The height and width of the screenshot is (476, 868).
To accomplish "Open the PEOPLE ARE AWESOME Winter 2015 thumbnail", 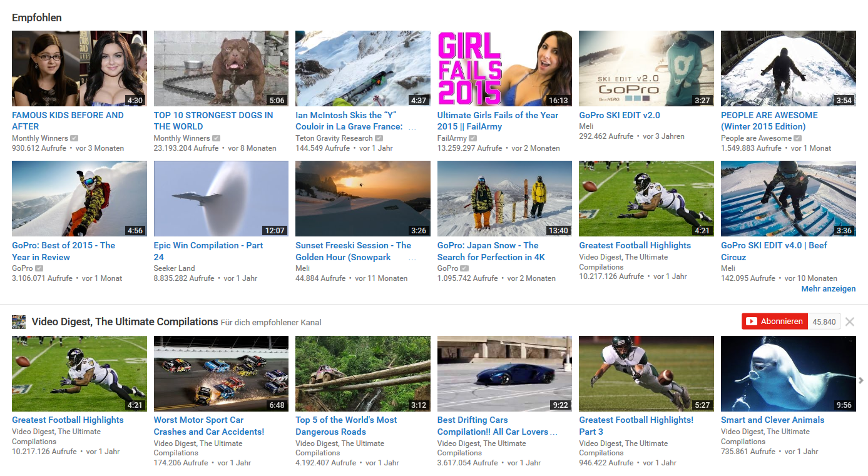I will tap(789, 68).
